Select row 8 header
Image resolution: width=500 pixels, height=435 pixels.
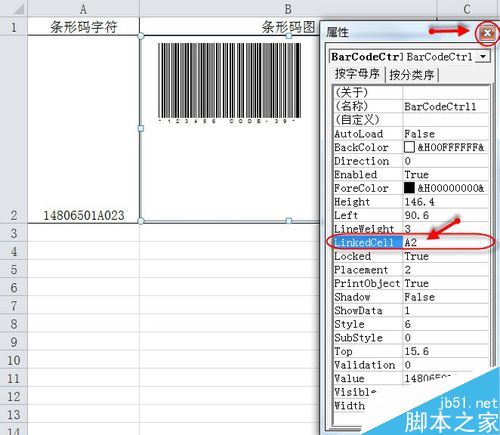pos(13,323)
